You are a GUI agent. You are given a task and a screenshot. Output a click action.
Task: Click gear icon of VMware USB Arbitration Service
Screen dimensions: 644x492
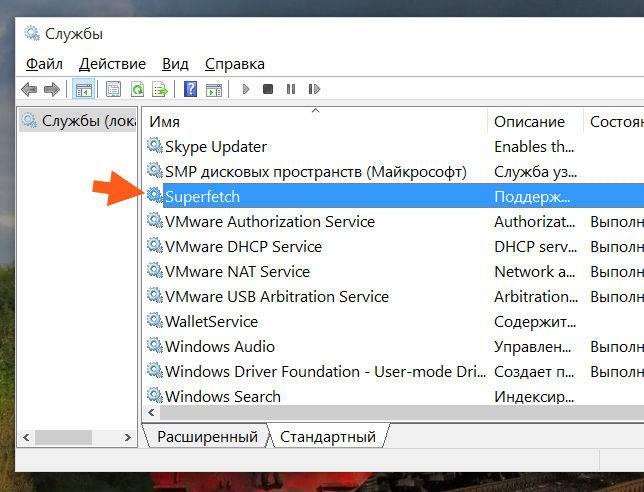[155, 296]
